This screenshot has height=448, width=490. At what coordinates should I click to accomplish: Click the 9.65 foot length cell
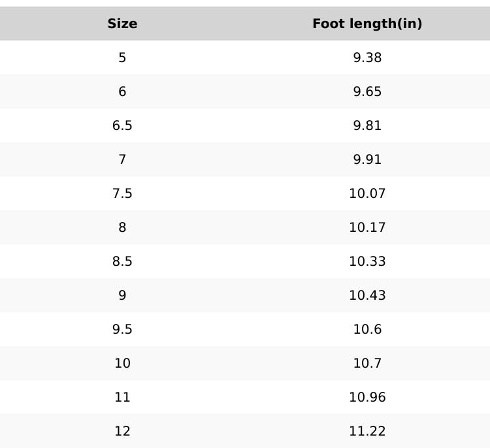pos(367,92)
